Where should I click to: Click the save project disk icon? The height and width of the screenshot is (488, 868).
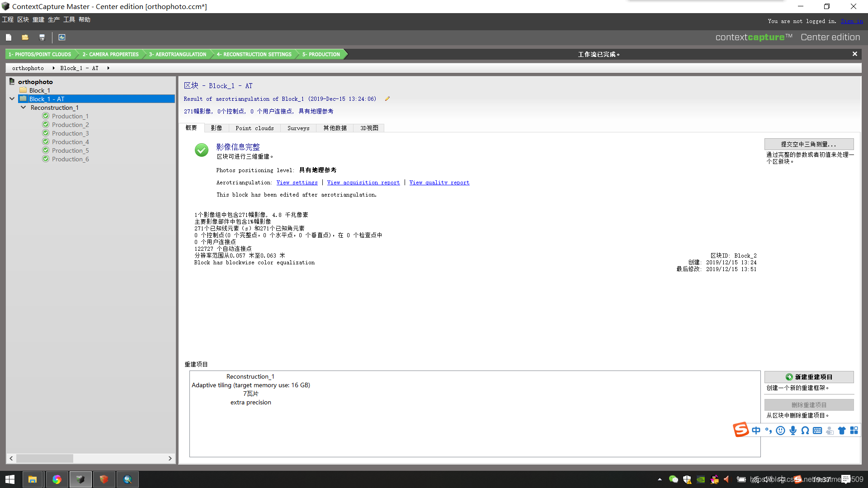point(42,38)
